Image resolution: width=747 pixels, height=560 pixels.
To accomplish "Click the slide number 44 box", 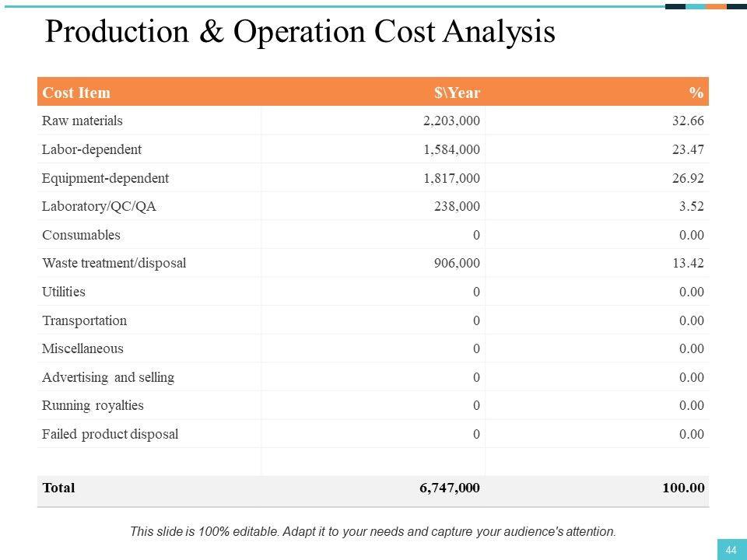I will [731, 550].
